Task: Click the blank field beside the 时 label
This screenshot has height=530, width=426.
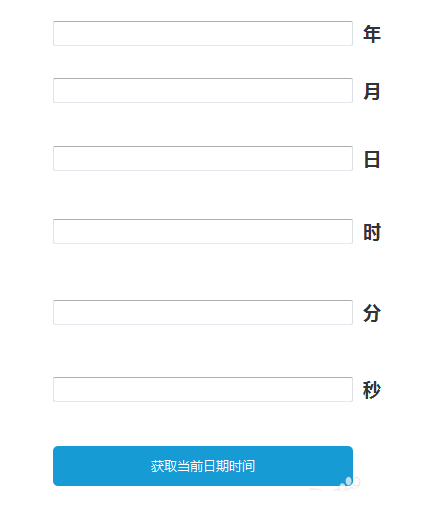Action: click(203, 232)
